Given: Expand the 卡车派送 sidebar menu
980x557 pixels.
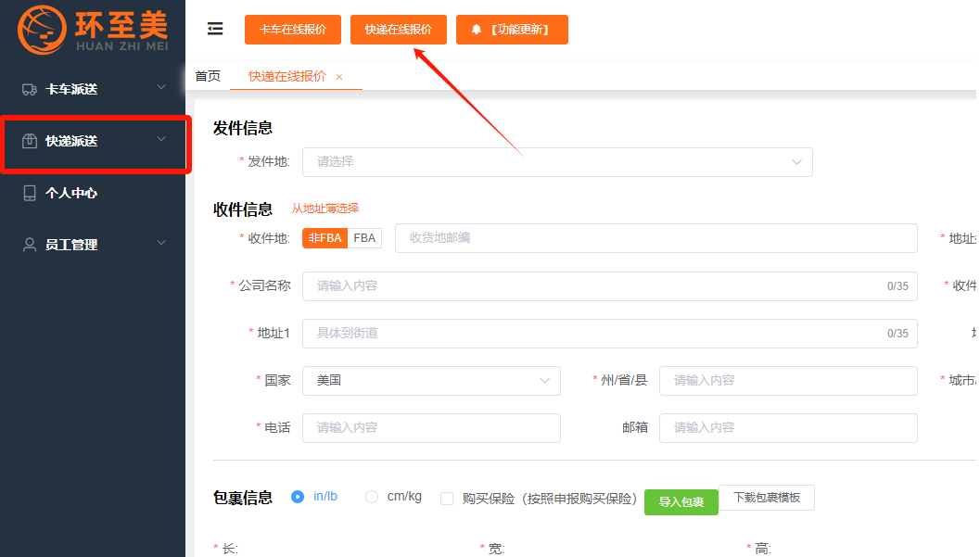Looking at the screenshot, I should coord(161,88).
